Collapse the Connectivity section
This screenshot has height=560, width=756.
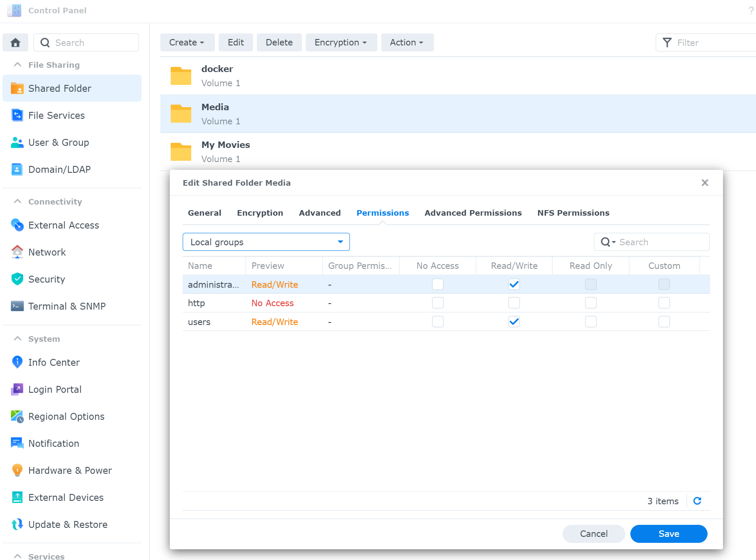[x=18, y=202]
